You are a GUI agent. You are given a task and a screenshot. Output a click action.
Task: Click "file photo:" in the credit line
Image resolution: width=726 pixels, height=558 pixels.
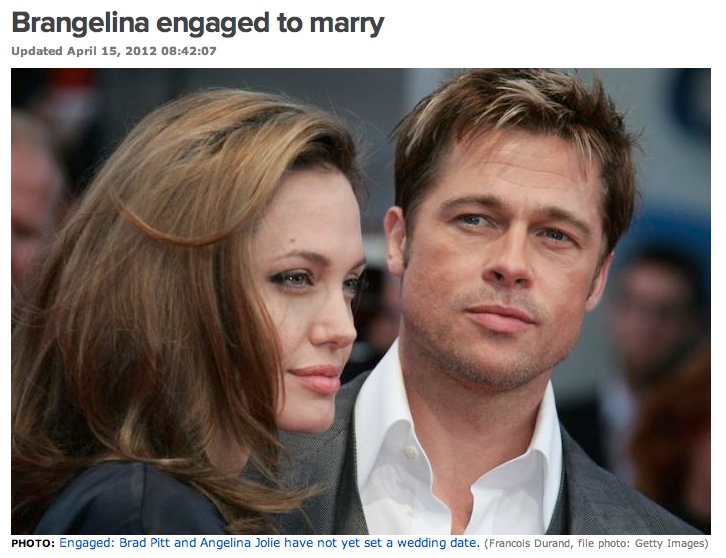coord(604,544)
